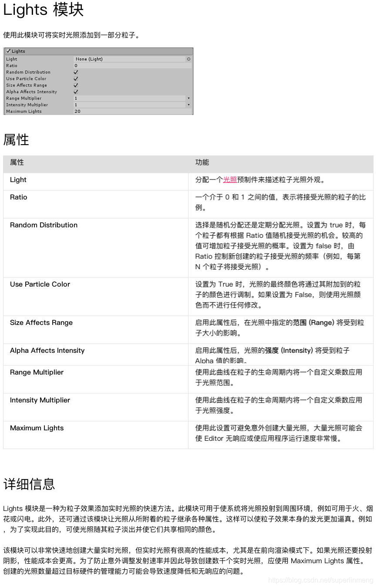Open the Intensity Multiplier mode dropdown arrow
The image size is (377, 588).
(x=188, y=105)
